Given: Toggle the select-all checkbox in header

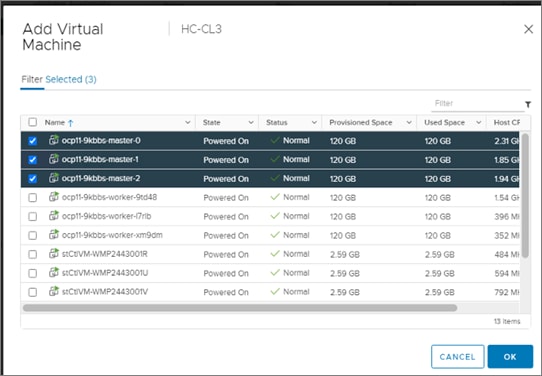Looking at the screenshot, I should [32, 122].
